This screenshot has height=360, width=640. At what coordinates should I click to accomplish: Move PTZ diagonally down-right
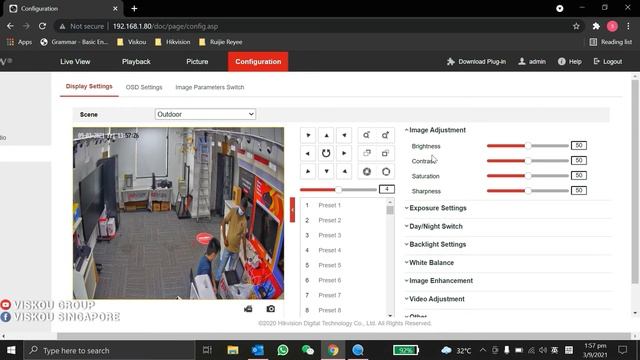tap(344, 171)
